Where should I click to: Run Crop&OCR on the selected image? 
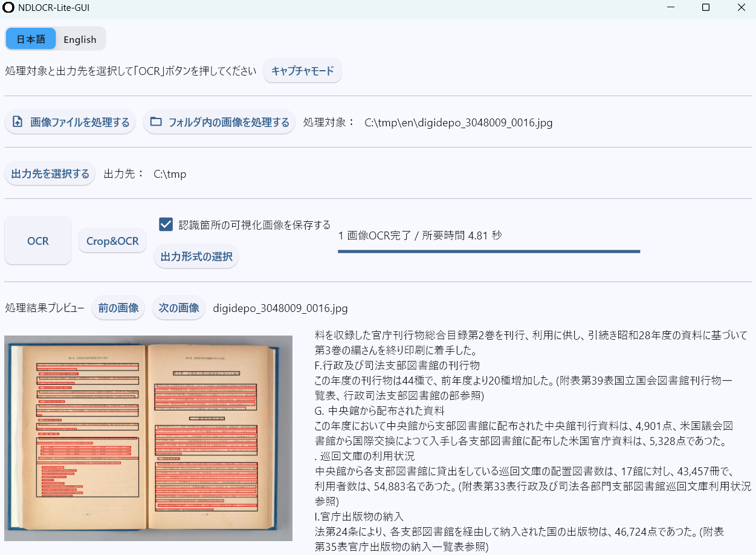point(112,240)
